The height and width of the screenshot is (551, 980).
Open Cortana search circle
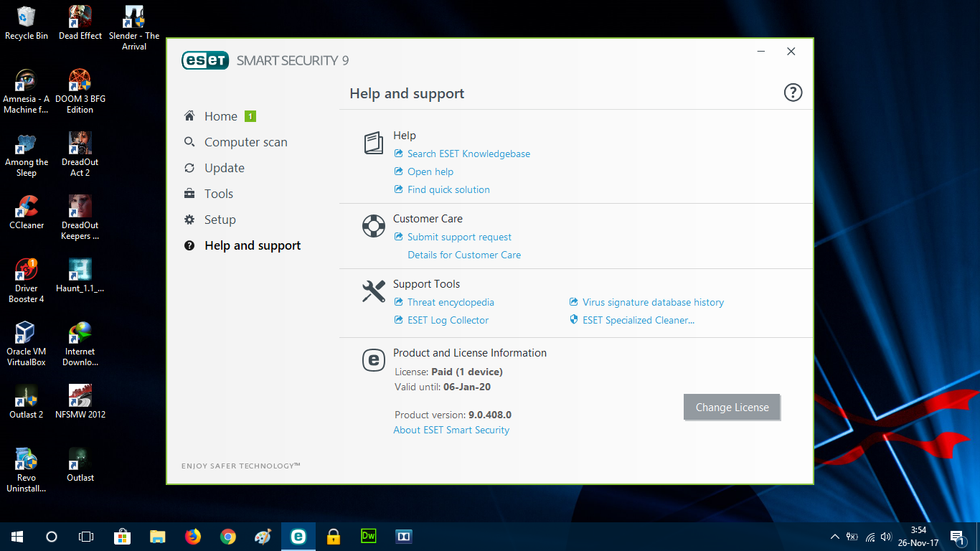click(52, 536)
